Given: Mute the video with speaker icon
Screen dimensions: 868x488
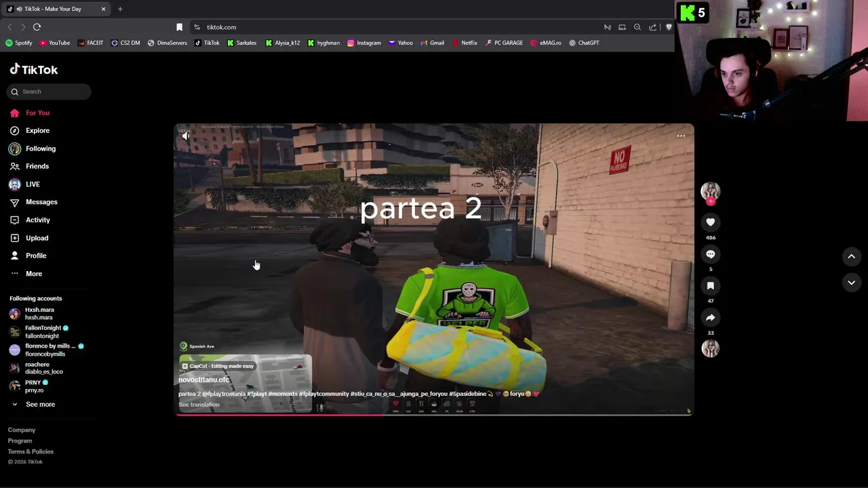Looking at the screenshot, I should (x=186, y=136).
